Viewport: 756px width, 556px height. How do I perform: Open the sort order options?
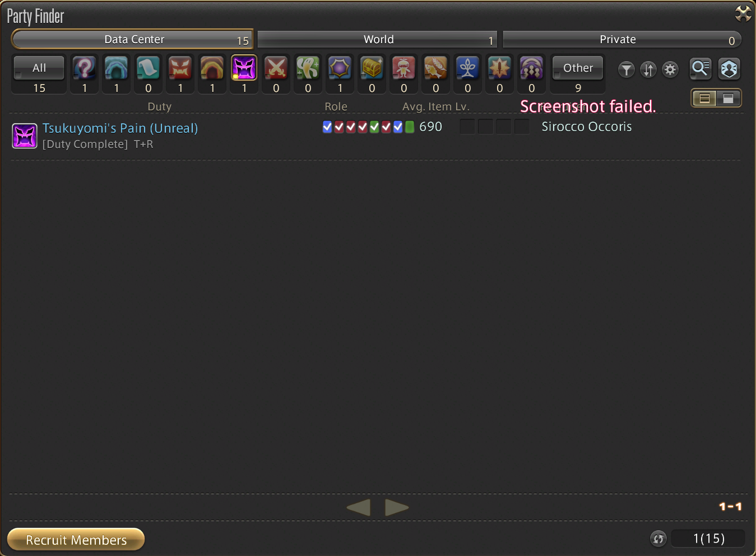(x=648, y=69)
